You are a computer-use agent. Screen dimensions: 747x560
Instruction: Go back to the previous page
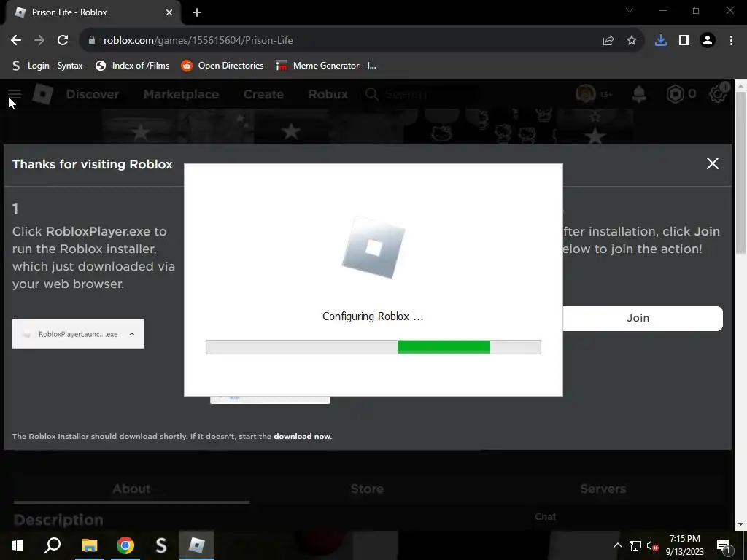click(x=16, y=41)
